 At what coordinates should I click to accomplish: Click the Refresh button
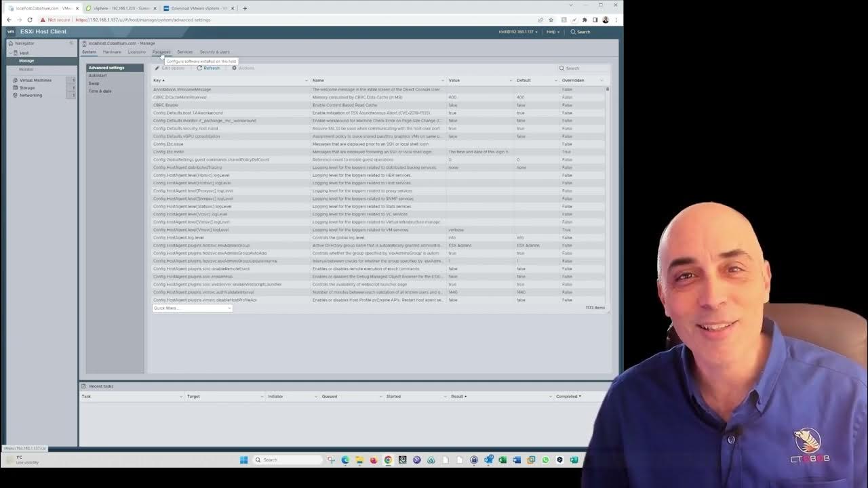click(209, 68)
